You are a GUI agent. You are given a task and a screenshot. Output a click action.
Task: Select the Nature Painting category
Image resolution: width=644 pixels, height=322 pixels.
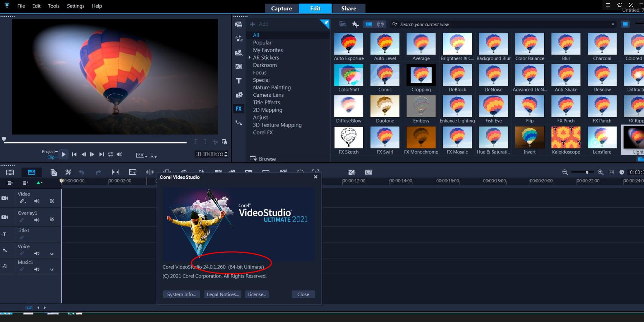point(272,87)
